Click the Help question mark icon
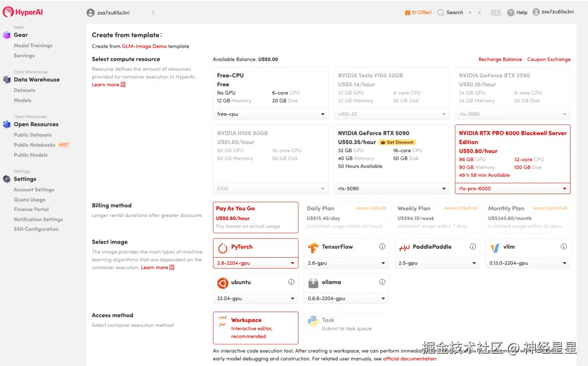This screenshot has width=588, height=366. click(x=510, y=13)
